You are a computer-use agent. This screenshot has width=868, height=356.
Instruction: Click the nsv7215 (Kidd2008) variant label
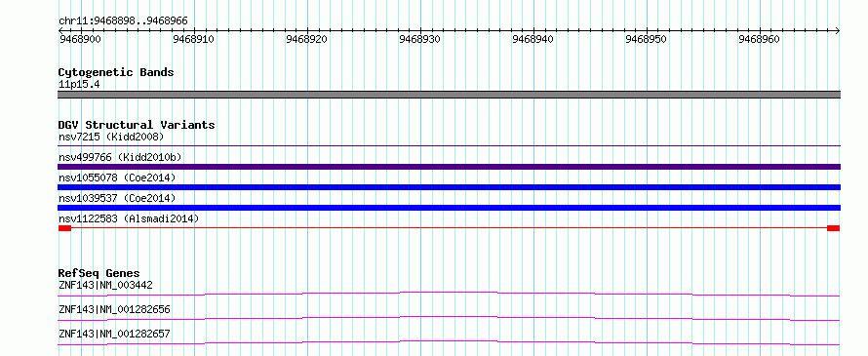111,137
